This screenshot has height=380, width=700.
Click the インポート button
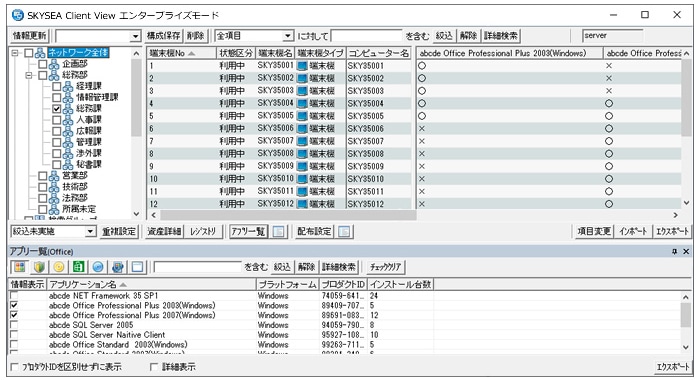pyautogui.click(x=633, y=231)
